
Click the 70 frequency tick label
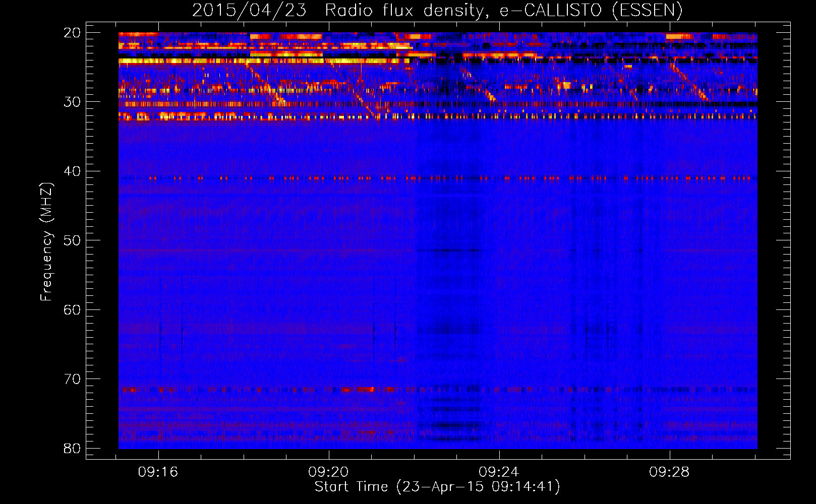click(72, 379)
